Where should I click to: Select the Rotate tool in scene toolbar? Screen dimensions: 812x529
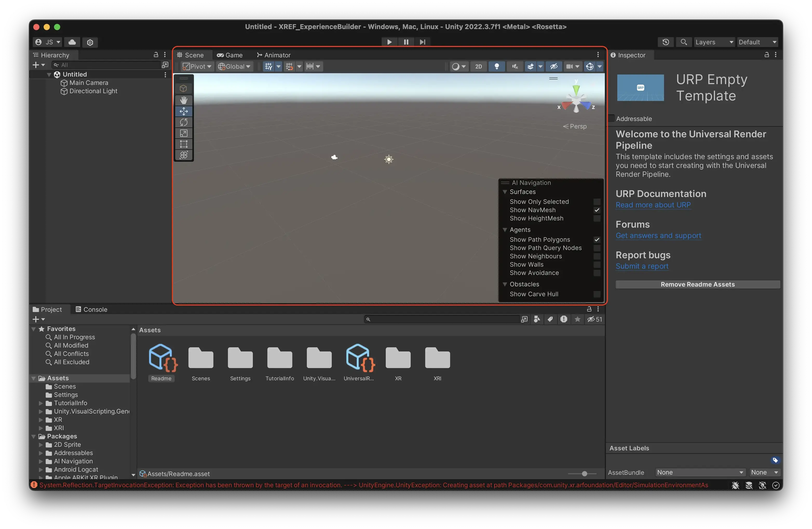point(184,122)
